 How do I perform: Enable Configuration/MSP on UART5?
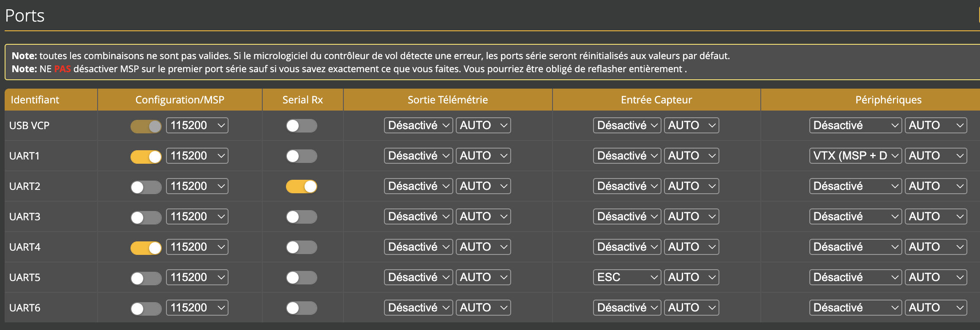click(146, 278)
